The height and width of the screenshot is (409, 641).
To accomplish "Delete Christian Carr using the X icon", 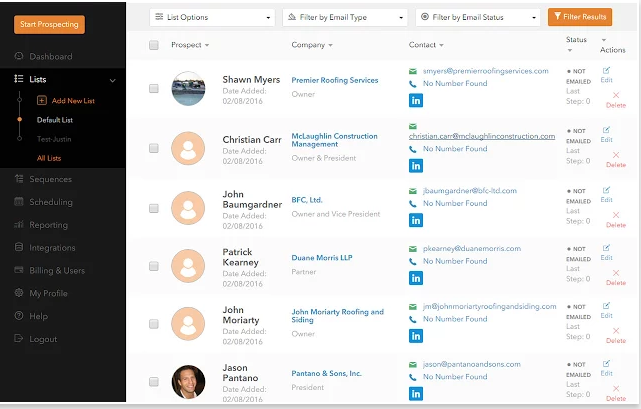I will [616, 155].
